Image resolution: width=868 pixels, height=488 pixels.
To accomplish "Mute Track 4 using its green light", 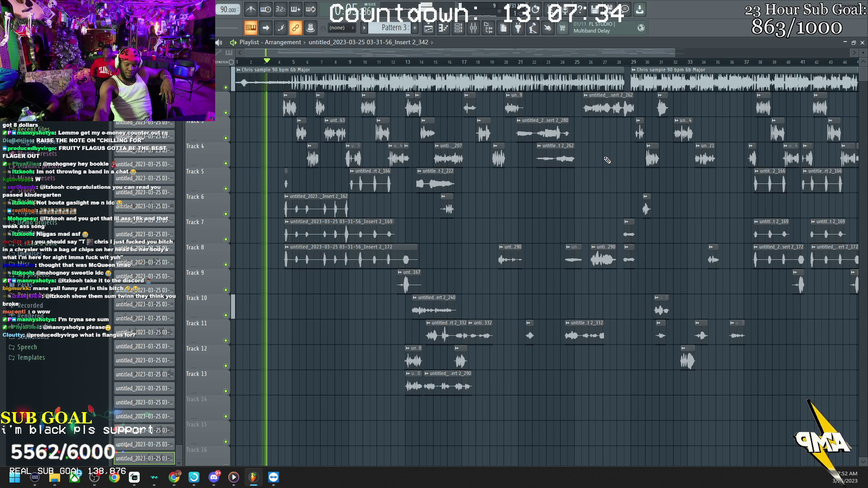I will [226, 163].
